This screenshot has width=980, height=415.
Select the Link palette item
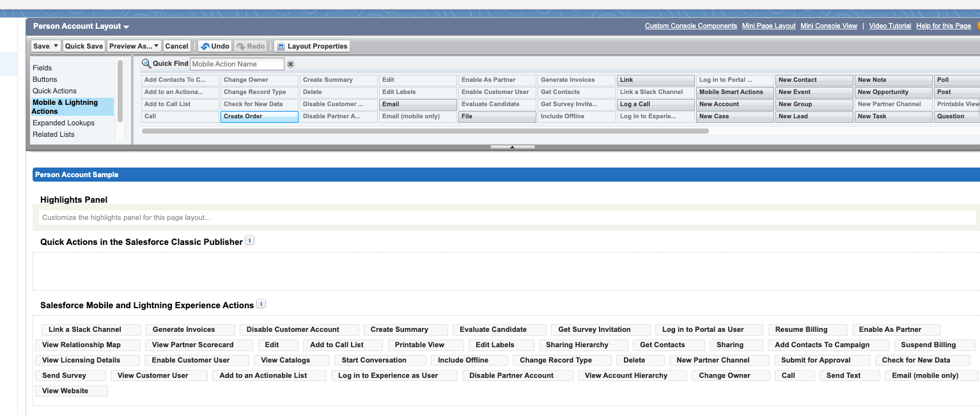656,80
